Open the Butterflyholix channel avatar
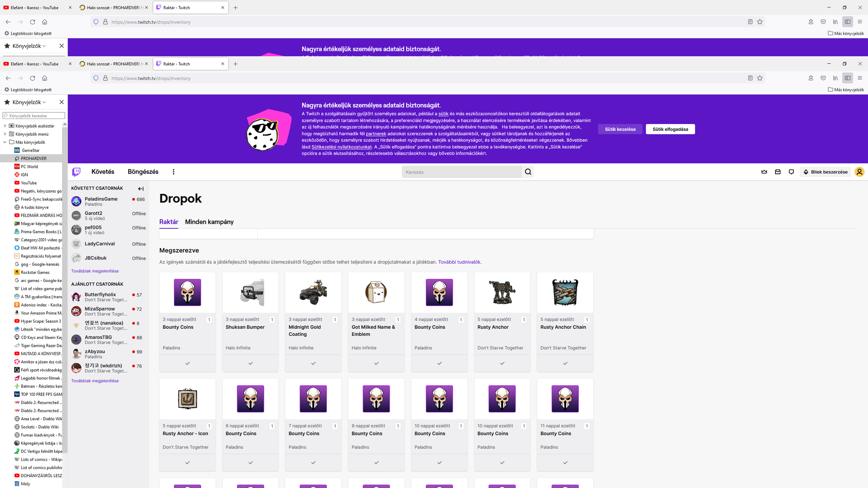Screen dimensions: 868x488 coord(76,297)
